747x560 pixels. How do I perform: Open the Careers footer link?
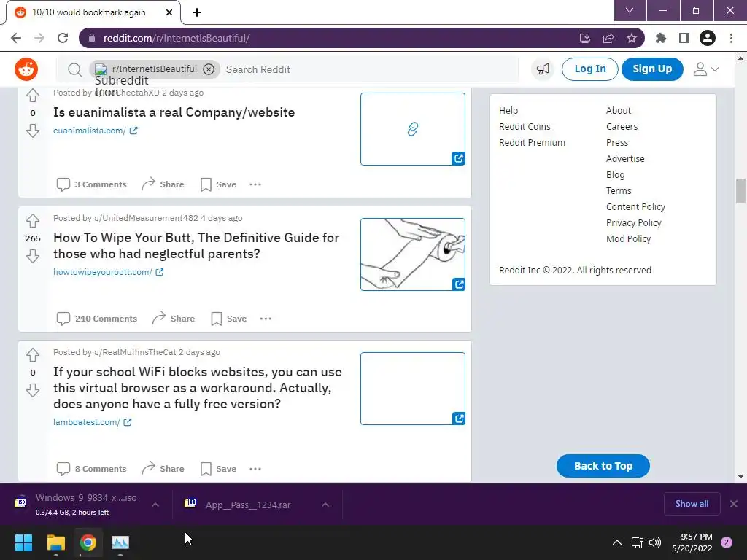point(622,127)
